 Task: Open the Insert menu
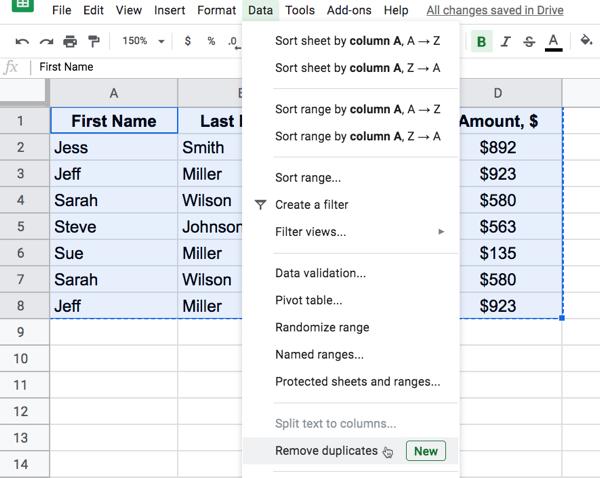170,10
